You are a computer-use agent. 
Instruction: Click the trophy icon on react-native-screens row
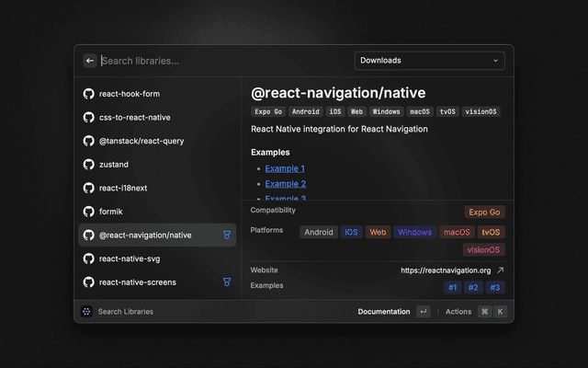(226, 282)
